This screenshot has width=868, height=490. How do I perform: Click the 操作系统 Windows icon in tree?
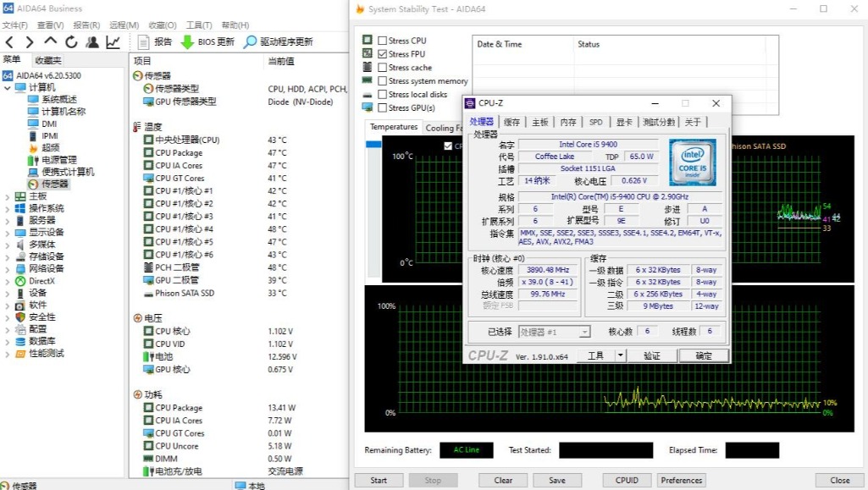[x=20, y=208]
